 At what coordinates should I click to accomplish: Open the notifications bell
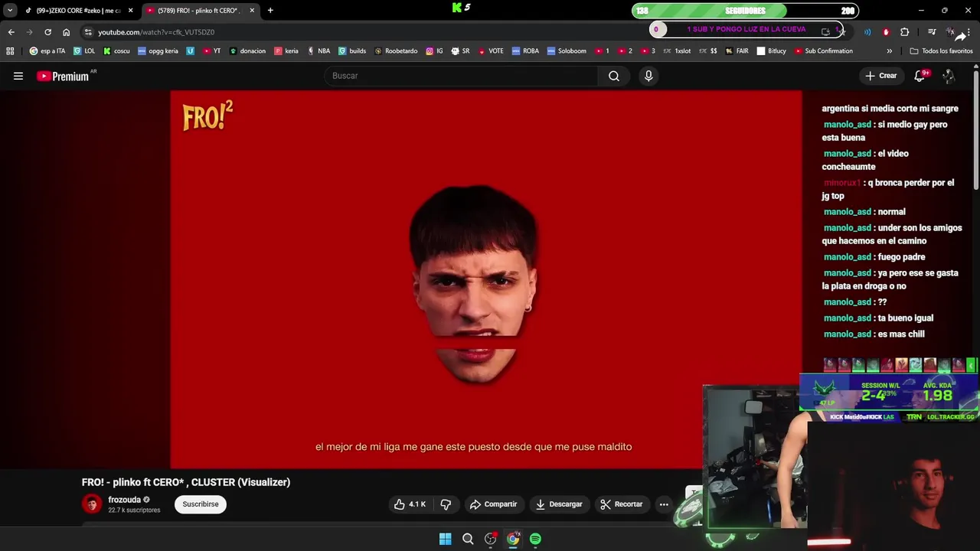coord(920,76)
